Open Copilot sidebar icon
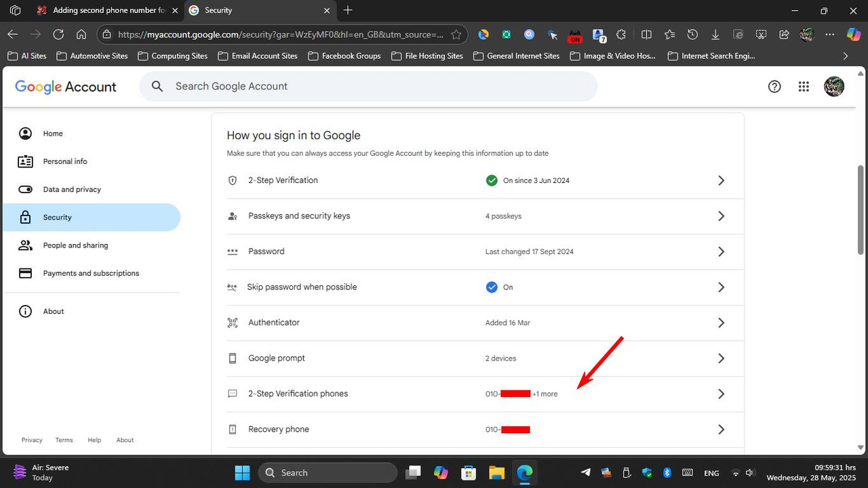Screen dimensions: 868x488 [x=854, y=34]
